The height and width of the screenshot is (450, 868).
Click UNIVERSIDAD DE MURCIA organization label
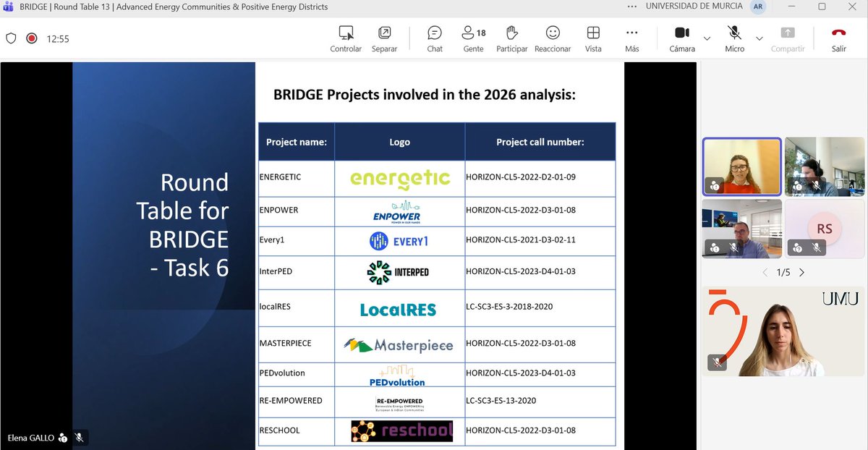tap(694, 7)
